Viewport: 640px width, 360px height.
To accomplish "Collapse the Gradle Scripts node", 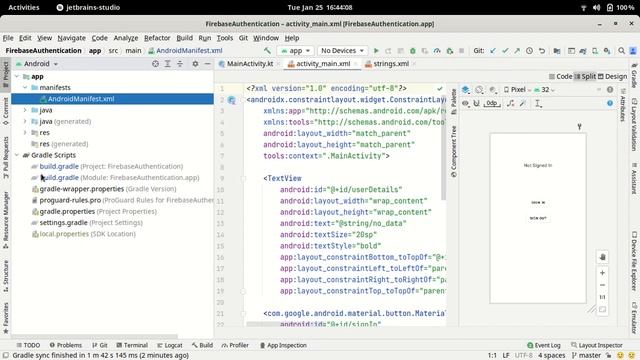I will [17, 155].
